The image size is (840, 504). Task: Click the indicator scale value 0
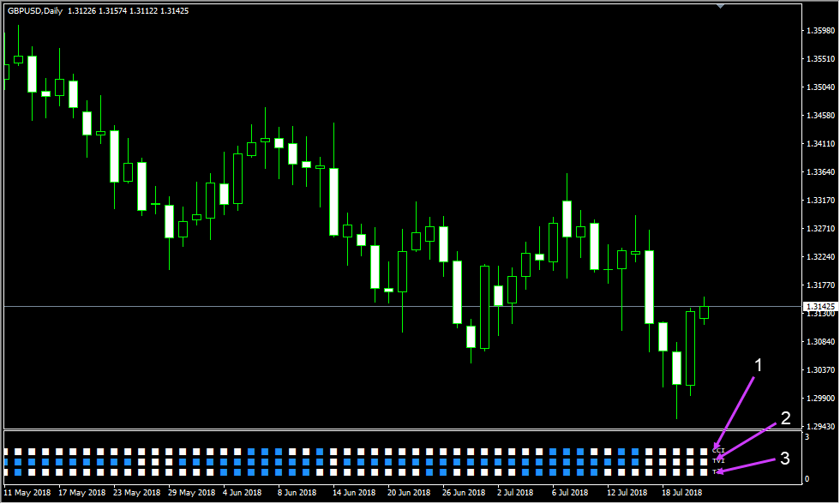807,478
